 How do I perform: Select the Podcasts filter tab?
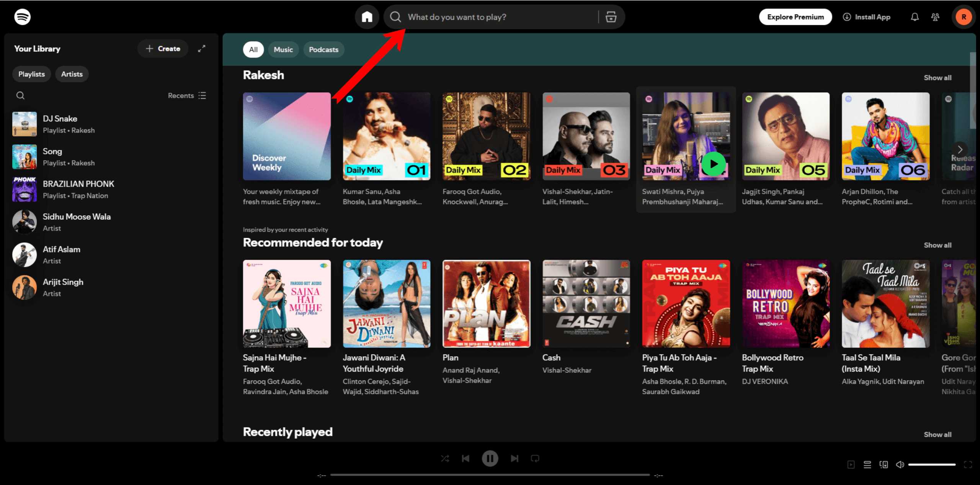pos(324,49)
